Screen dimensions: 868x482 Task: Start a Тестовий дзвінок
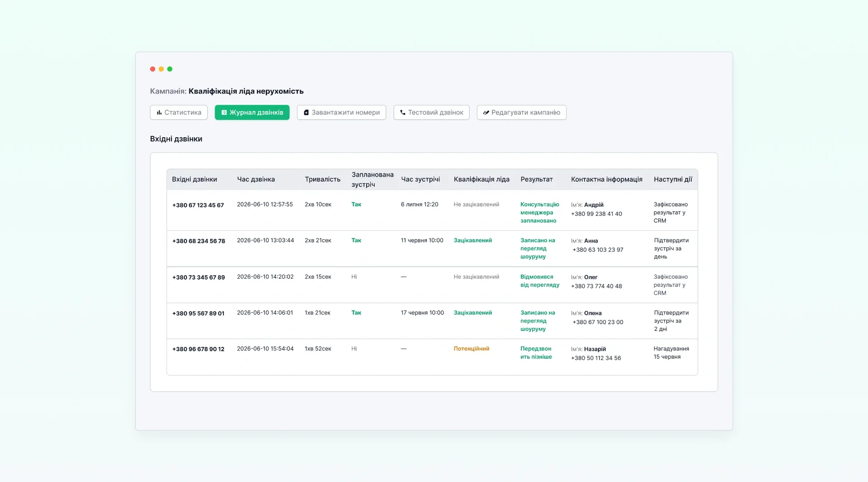pyautogui.click(x=431, y=112)
